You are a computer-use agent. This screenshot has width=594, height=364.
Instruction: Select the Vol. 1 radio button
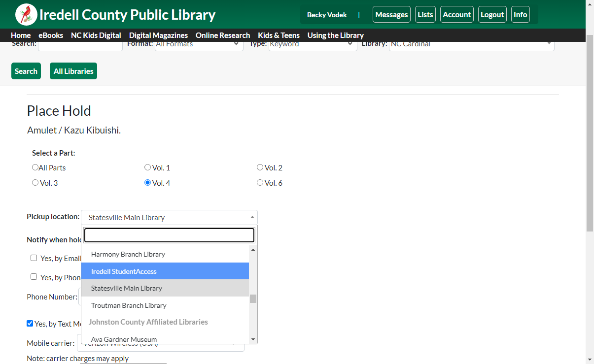coord(147,167)
